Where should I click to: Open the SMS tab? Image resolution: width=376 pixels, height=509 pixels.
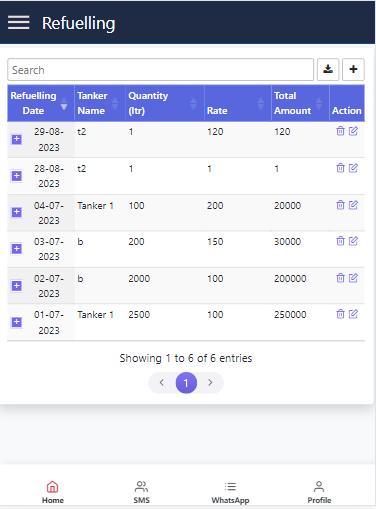142,492
